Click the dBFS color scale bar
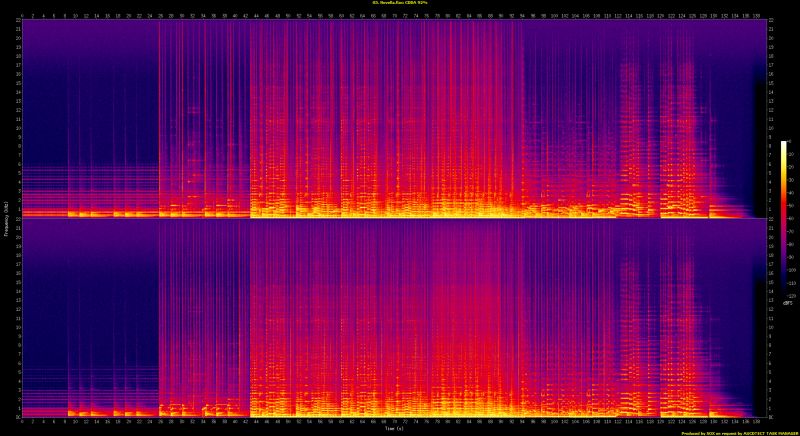800x436 pixels. (784, 218)
